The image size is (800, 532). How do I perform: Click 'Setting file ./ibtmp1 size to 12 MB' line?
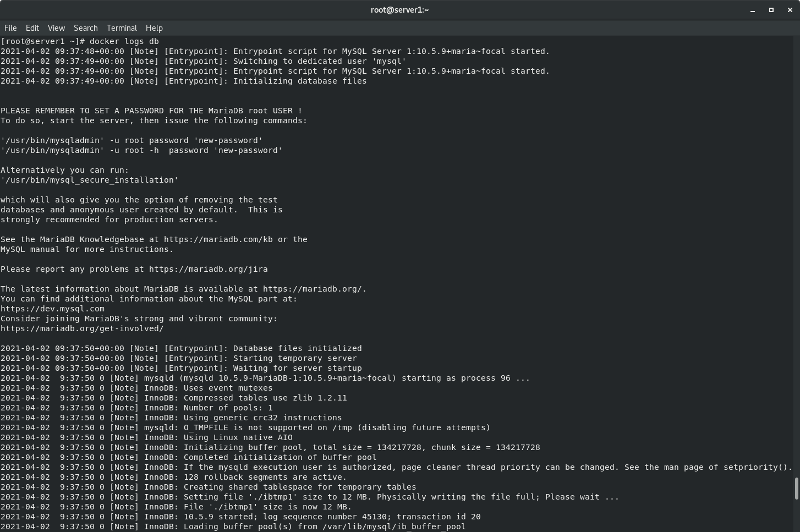click(310, 497)
